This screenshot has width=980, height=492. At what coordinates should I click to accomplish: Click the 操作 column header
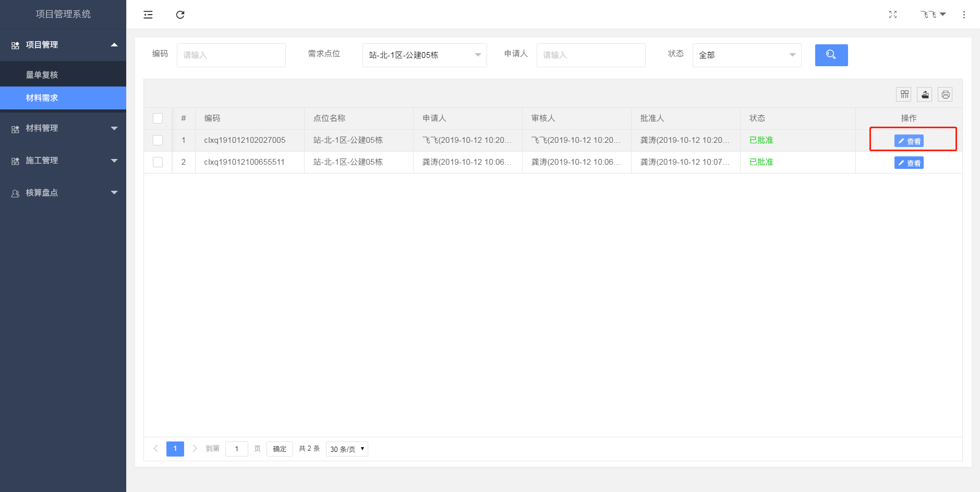point(909,118)
